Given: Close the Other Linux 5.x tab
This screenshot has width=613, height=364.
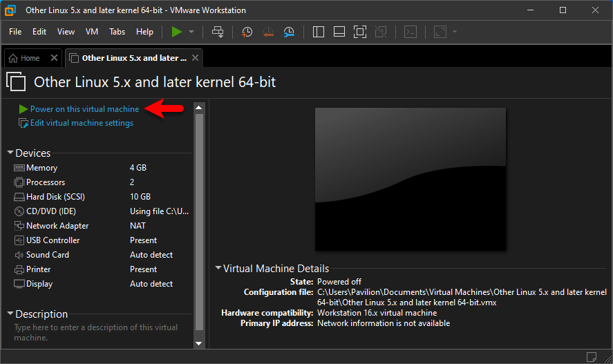Looking at the screenshot, I should (195, 58).
